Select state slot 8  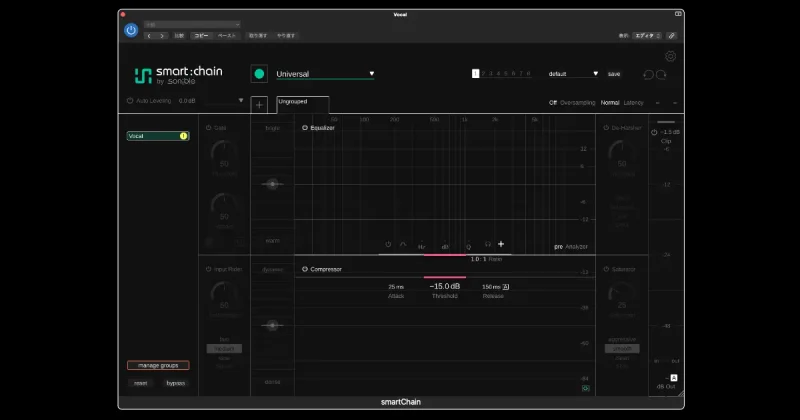click(x=529, y=73)
